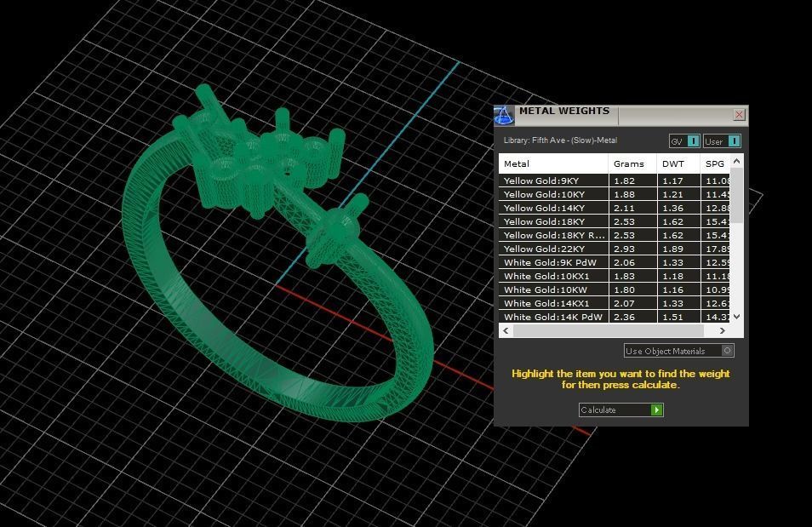Select the White Gold:10KW row
This screenshot has width=812, height=527.
(615, 289)
